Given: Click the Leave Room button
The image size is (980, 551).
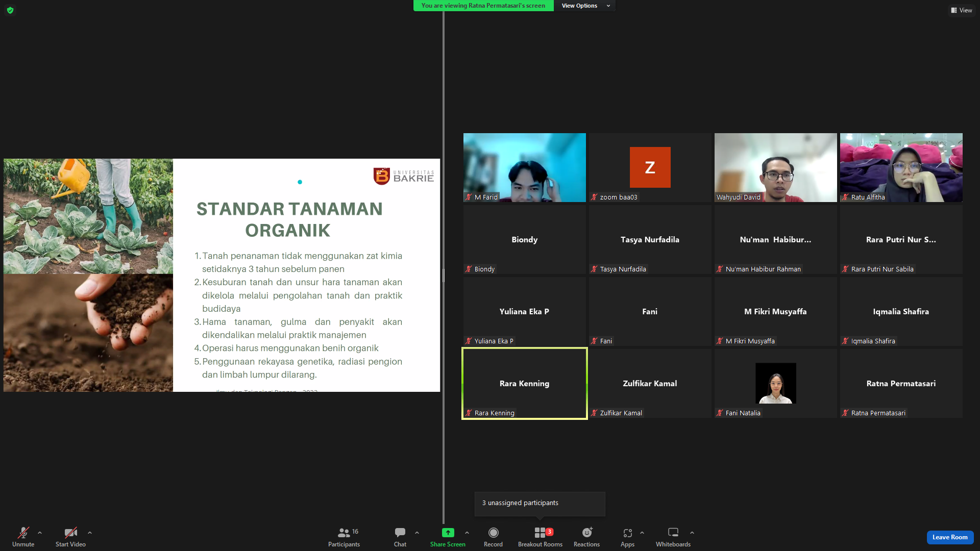Looking at the screenshot, I should [x=950, y=537].
